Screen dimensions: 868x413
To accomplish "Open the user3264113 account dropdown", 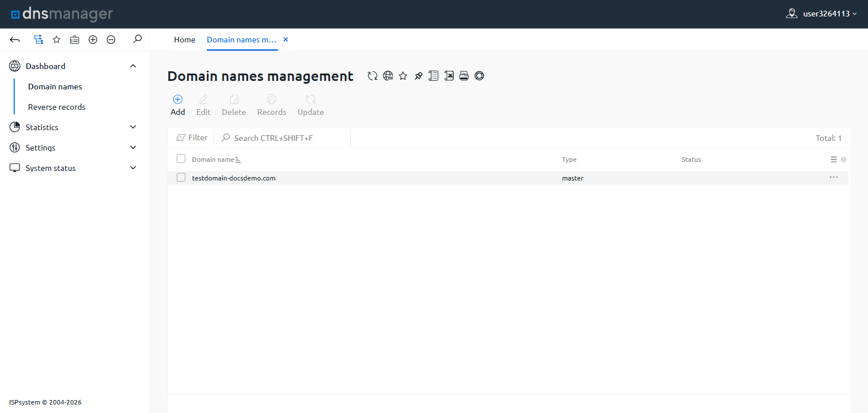I will (822, 14).
